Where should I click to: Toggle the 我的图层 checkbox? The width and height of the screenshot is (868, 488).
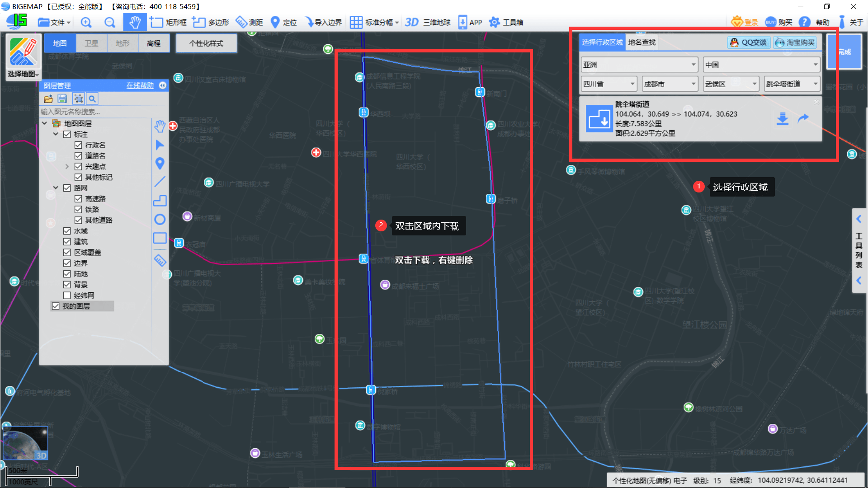[56, 306]
